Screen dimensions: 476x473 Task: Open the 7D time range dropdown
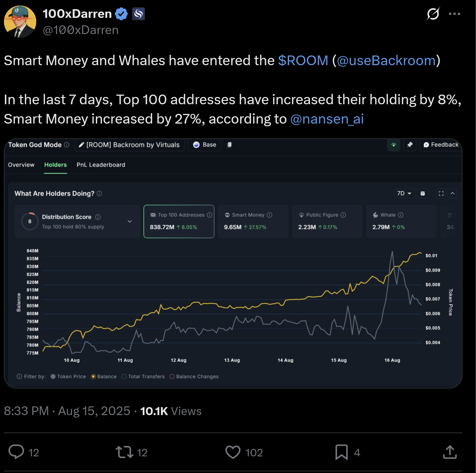click(x=404, y=193)
